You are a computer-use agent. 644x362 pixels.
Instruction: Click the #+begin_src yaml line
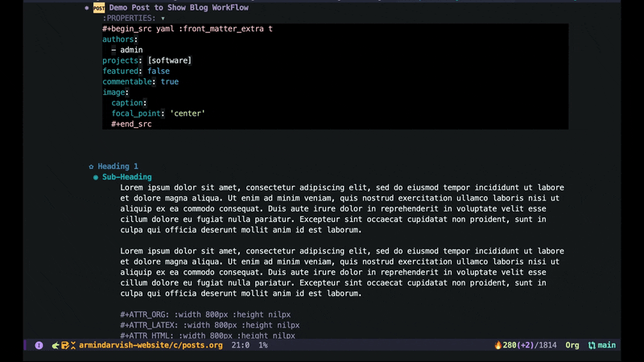pos(188,29)
